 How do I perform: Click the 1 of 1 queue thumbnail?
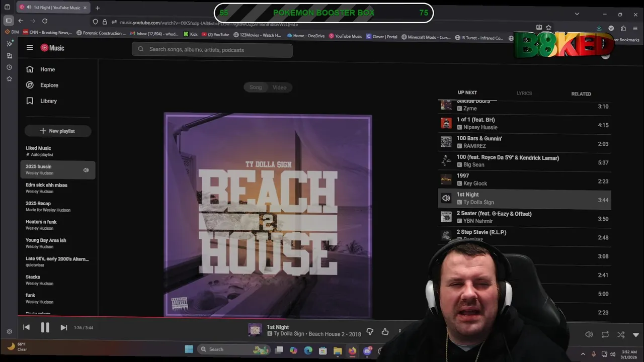[446, 123]
